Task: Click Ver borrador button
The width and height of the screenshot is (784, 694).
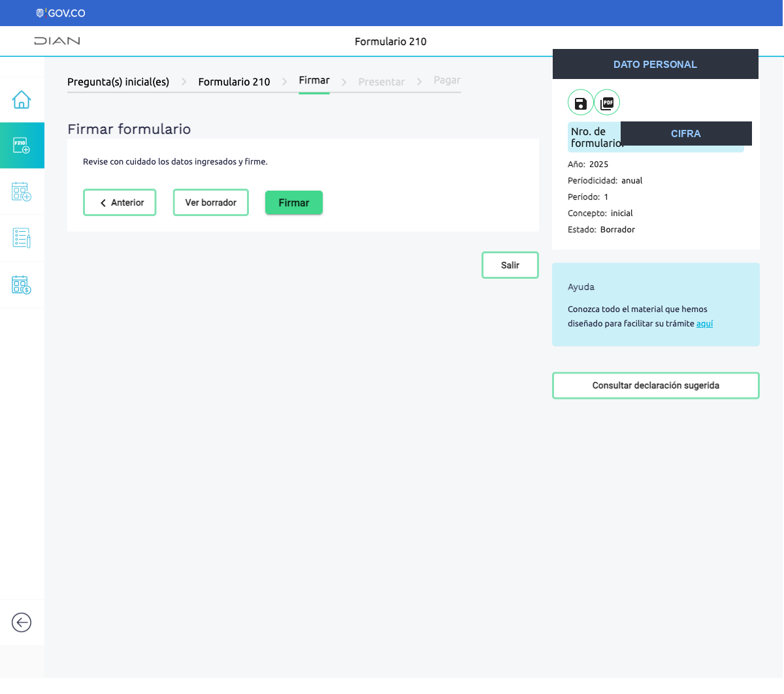Action: [211, 202]
